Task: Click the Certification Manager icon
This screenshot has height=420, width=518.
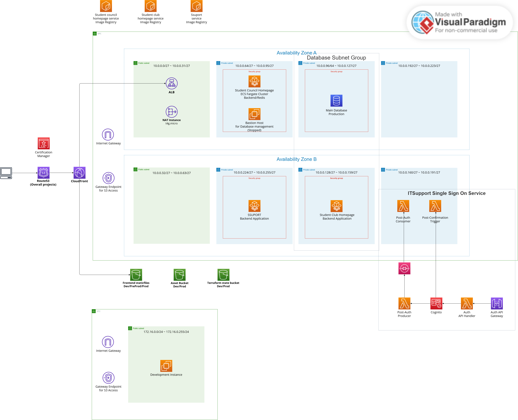Action: point(43,143)
